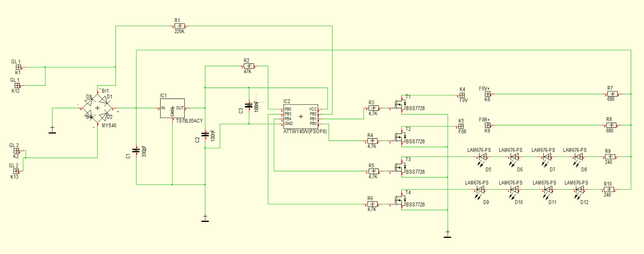Click the T4 BSS7728 transistor symbol
The width and height of the screenshot is (644, 254).
click(401, 200)
